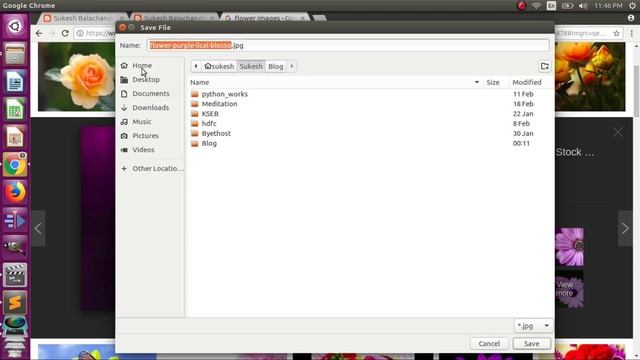Switch to second Sukesh Balachandran tab
Viewport: 640px width, 360px height.
tap(174, 18)
